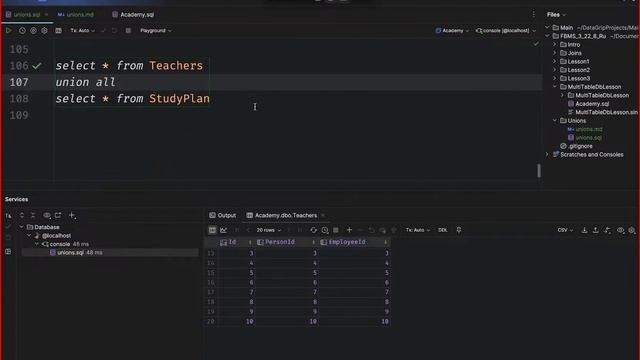
Task: Open the settings gear icon in editor toolbar
Action: pyautogui.click(x=44, y=31)
